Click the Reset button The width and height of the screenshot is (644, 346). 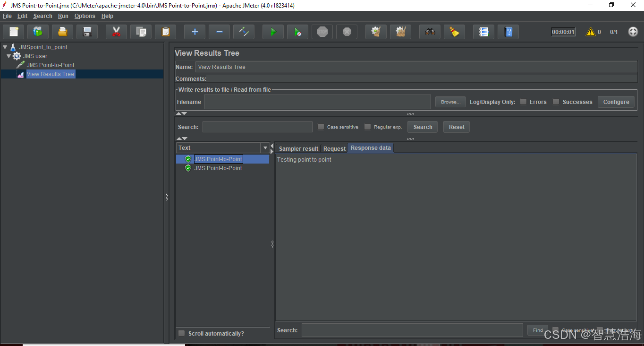(457, 127)
